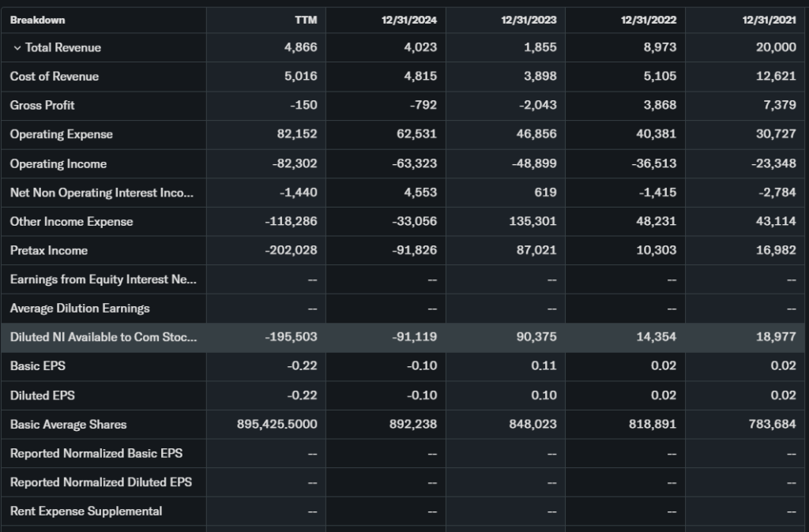The width and height of the screenshot is (809, 532).
Task: Click the Breakdown header label
Action: 38,20
